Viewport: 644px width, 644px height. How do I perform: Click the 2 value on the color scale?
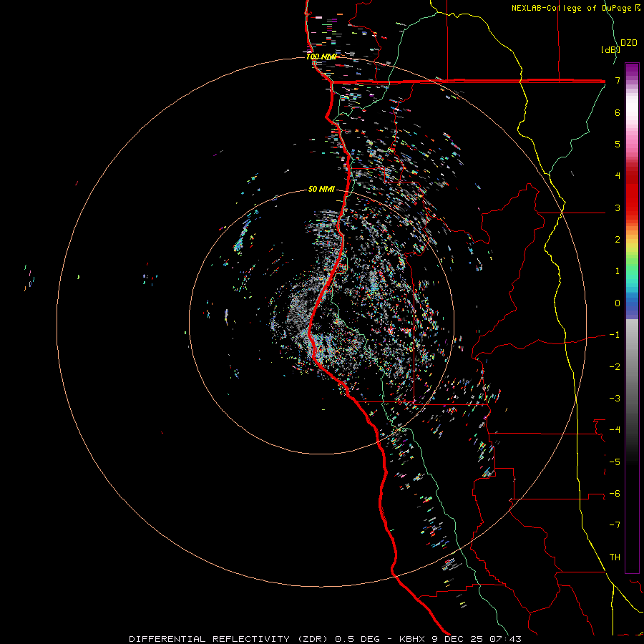(618, 240)
